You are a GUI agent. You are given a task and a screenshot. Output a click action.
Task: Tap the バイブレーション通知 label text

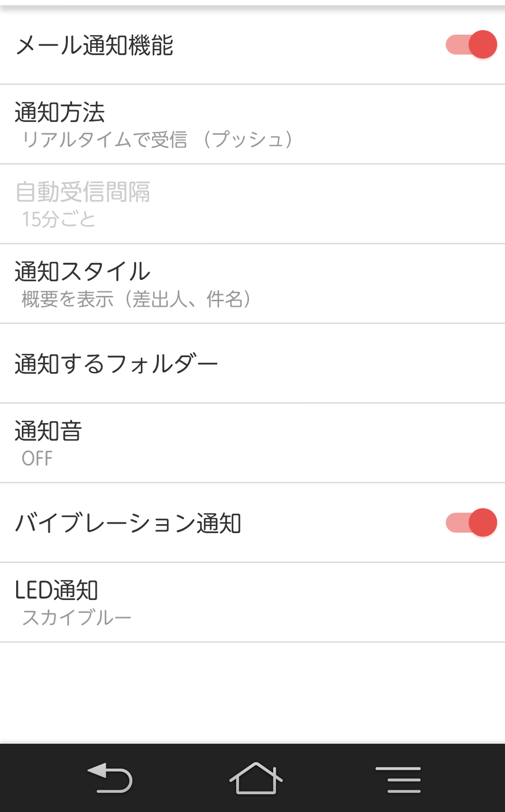click(x=128, y=523)
